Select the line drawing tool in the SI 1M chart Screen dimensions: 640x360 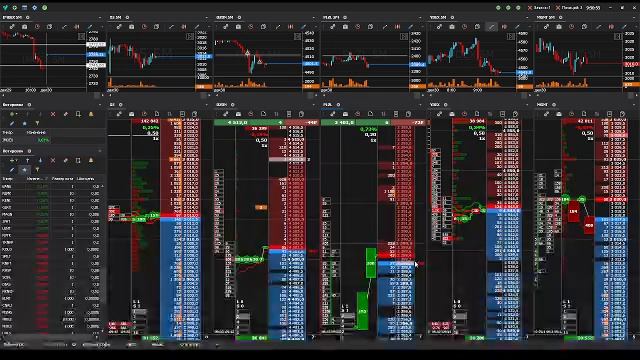[171, 27]
